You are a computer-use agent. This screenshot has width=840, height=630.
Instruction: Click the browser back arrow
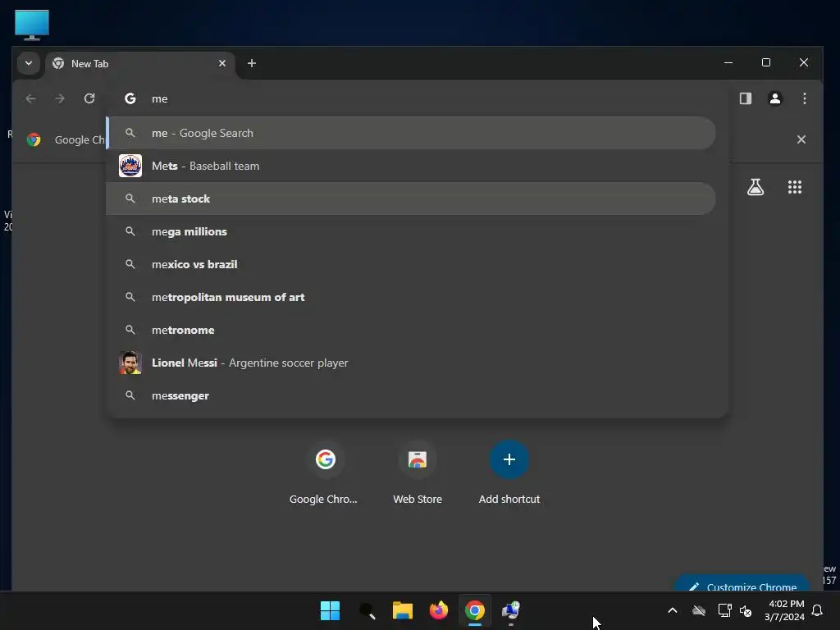coord(30,98)
